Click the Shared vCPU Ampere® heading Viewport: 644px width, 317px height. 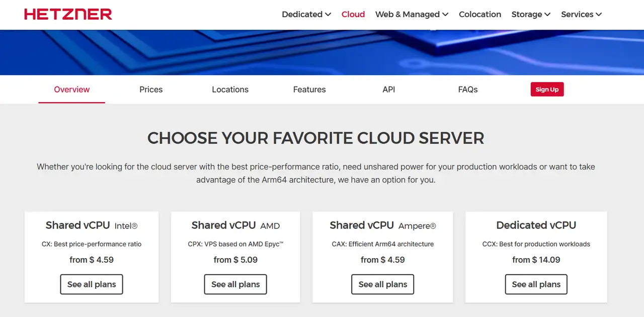pyautogui.click(x=383, y=225)
